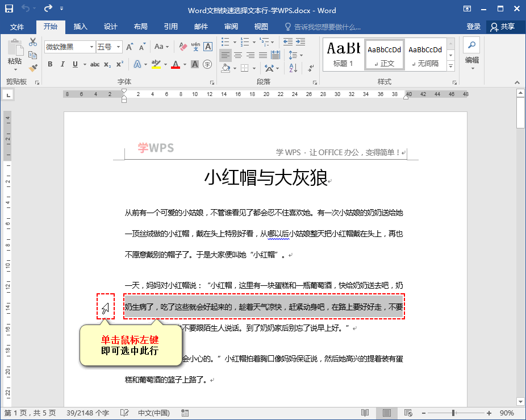Toggle Italic formatting
The image size is (526, 420).
[x=62, y=64]
